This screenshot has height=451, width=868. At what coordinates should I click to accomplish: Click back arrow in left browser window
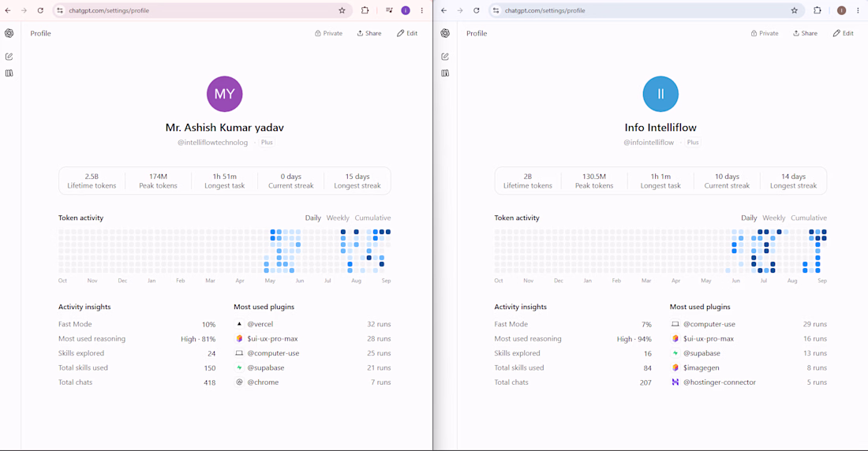coord(8,10)
